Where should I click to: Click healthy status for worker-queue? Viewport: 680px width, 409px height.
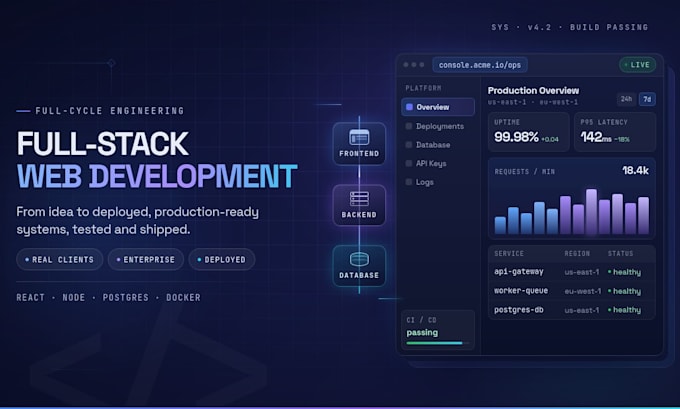click(x=624, y=291)
